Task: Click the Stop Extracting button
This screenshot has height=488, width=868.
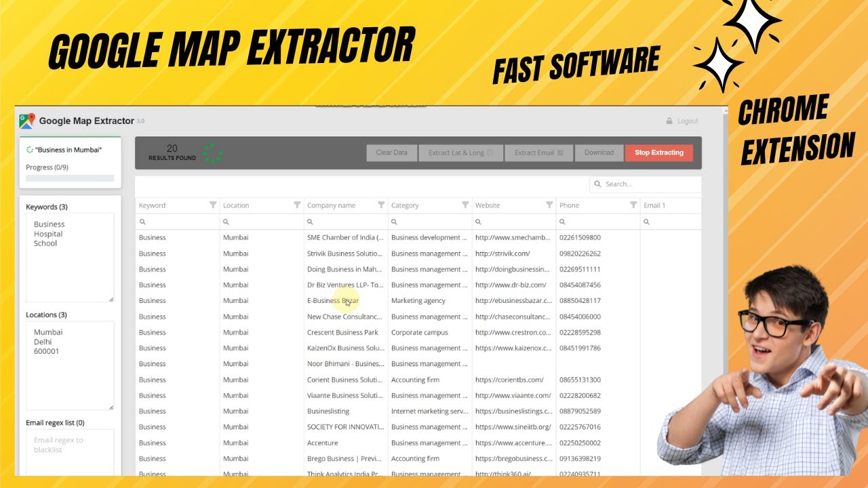Action: point(659,152)
